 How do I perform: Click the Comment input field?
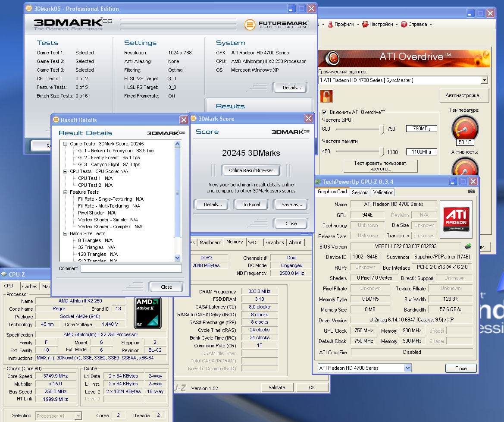131,268
